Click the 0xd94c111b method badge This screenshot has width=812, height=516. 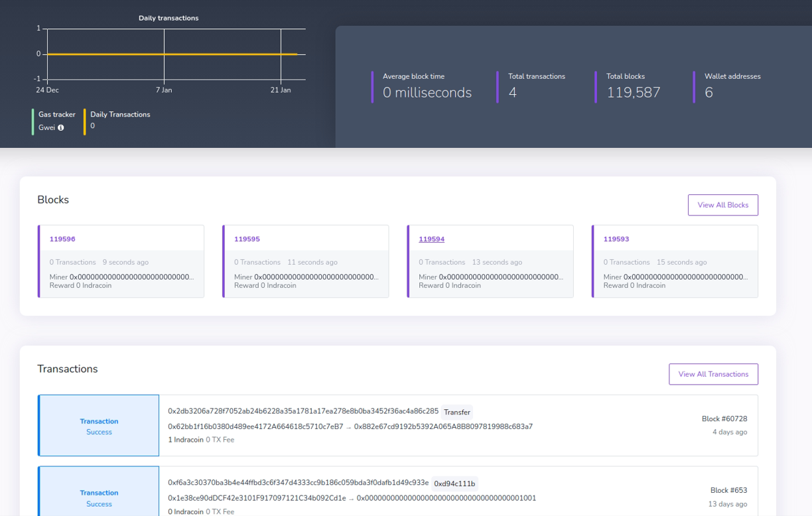(x=454, y=484)
